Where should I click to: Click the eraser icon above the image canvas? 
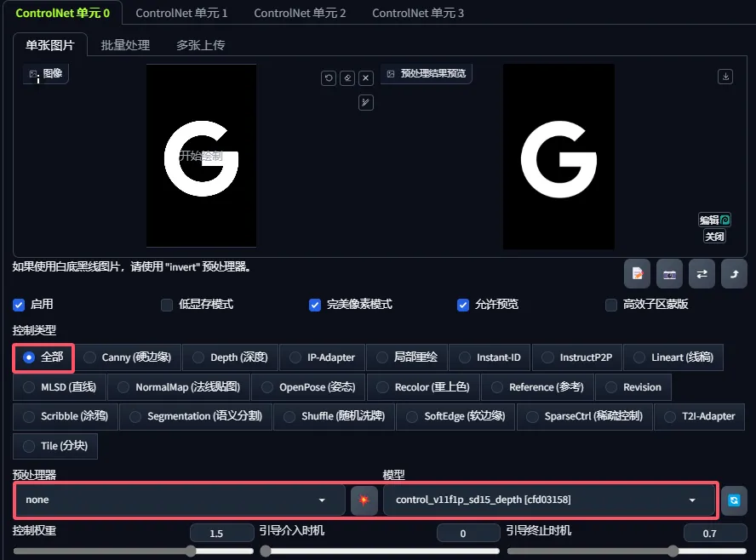(x=347, y=78)
